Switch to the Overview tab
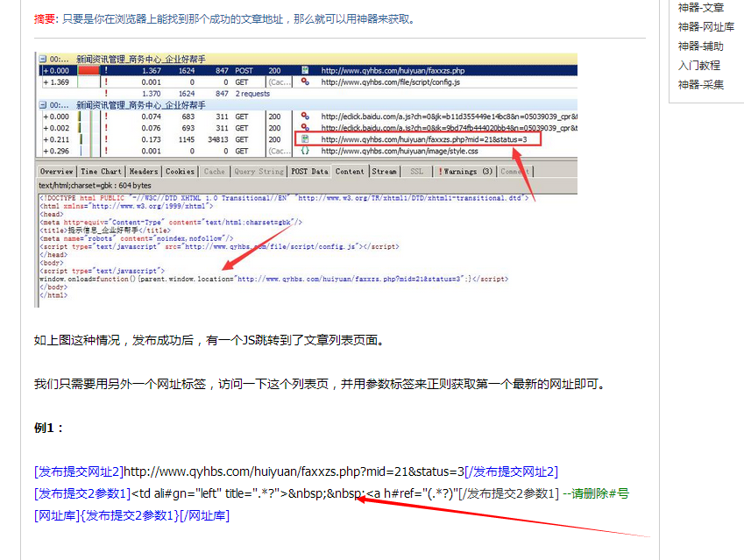Image resolution: width=744 pixels, height=560 pixels. coord(56,172)
